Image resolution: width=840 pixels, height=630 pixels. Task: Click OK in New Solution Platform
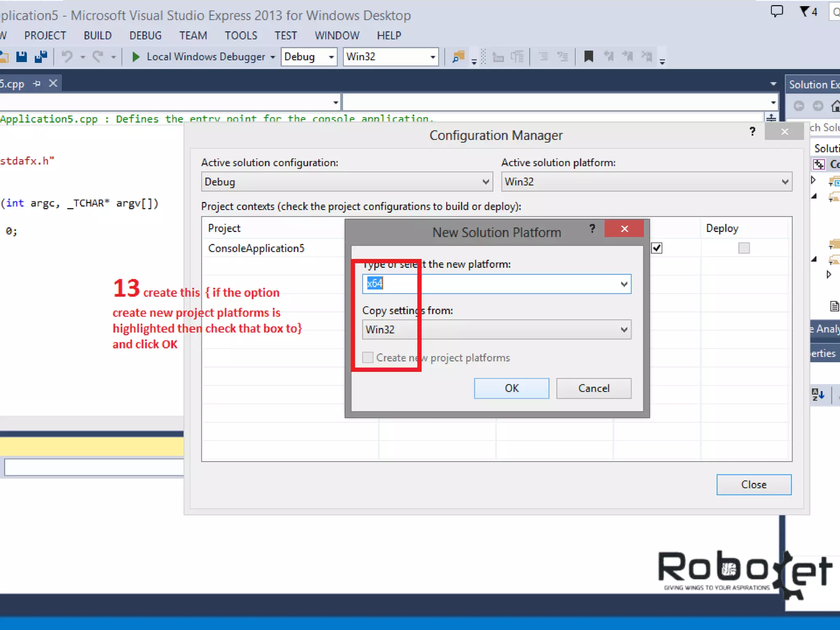pos(511,388)
